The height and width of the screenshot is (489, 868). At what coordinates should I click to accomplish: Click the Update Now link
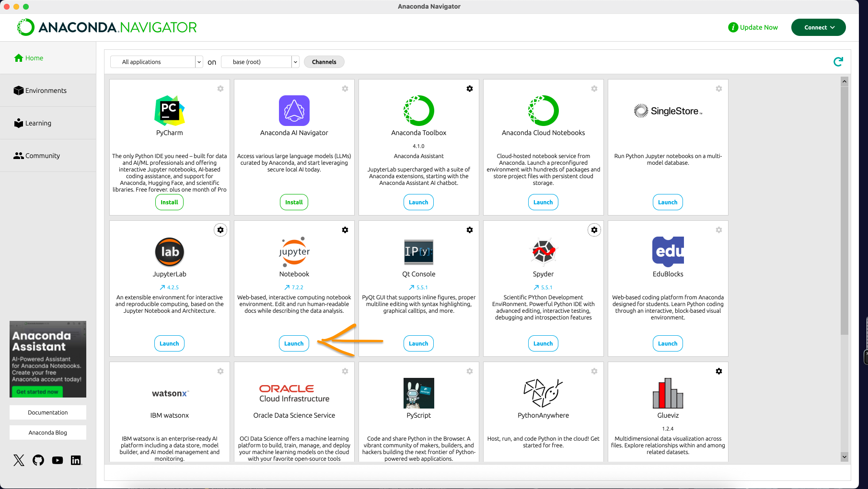coord(753,27)
